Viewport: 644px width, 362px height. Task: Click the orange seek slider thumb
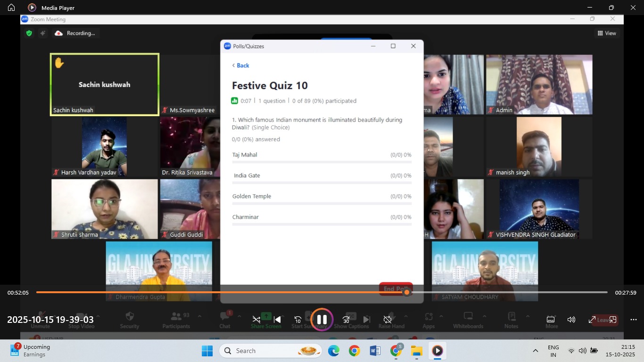coord(407,293)
